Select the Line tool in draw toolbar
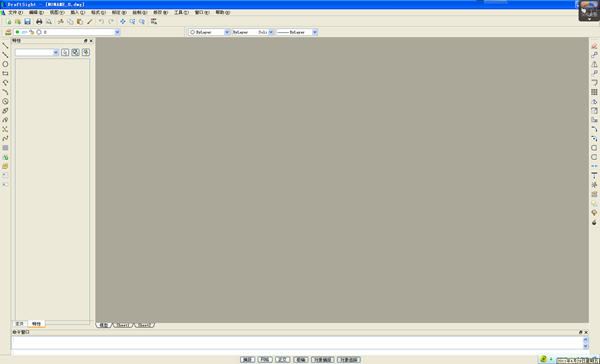 point(5,46)
